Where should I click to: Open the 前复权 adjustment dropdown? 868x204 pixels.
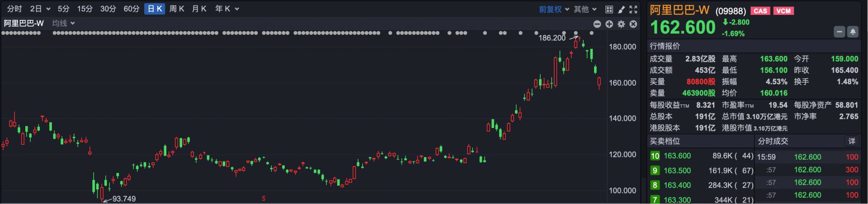(553, 9)
